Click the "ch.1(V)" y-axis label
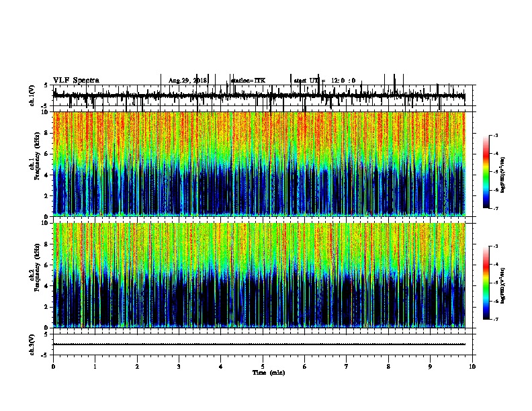Screen dimensions: 532x411 (32, 95)
